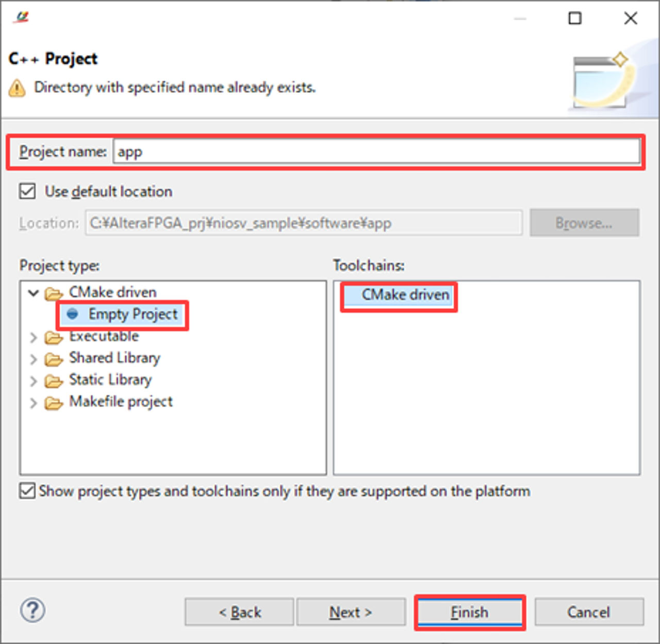
Task: Toggle Show project types supported on platform checkbox
Action: pos(27,491)
